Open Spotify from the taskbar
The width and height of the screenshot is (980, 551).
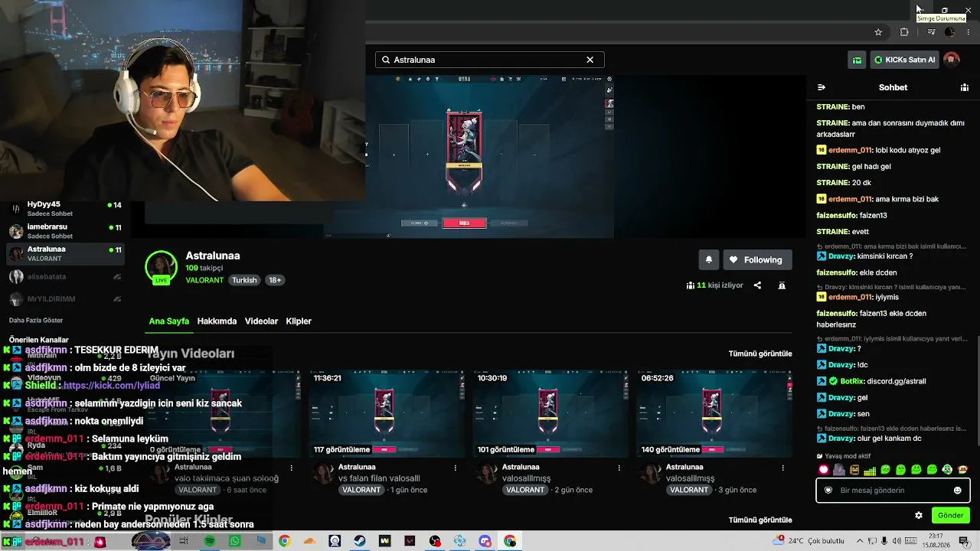210,541
